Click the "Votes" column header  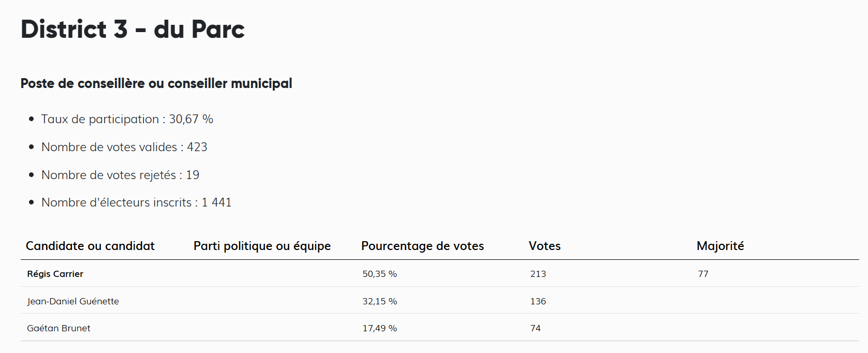pyautogui.click(x=545, y=246)
